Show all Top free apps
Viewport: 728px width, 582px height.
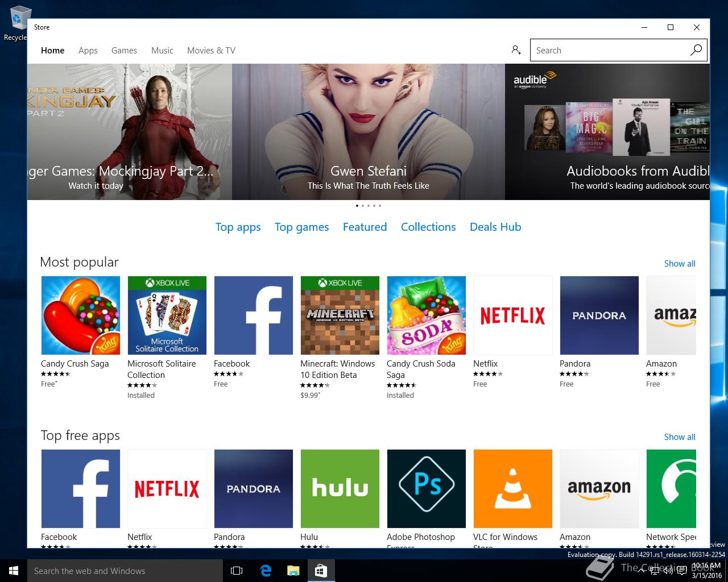(680, 437)
